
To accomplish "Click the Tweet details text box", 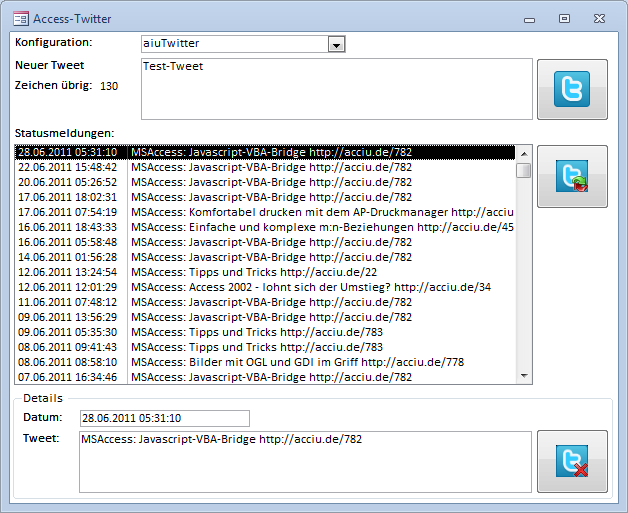I will coord(305,461).
